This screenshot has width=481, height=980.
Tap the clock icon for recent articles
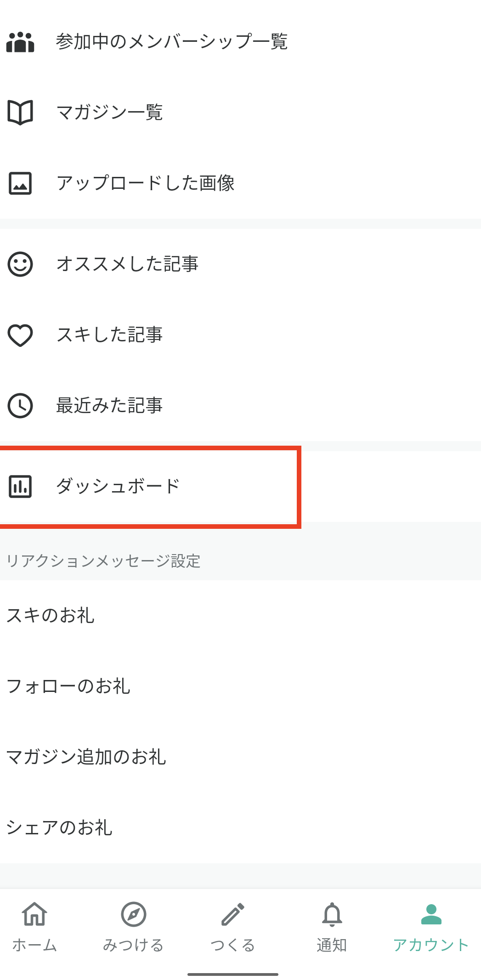tap(20, 406)
